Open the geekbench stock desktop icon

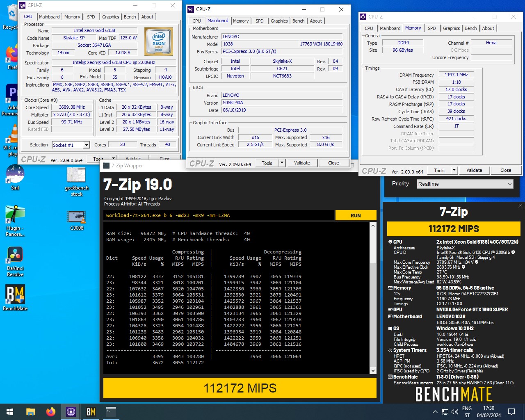(x=76, y=181)
